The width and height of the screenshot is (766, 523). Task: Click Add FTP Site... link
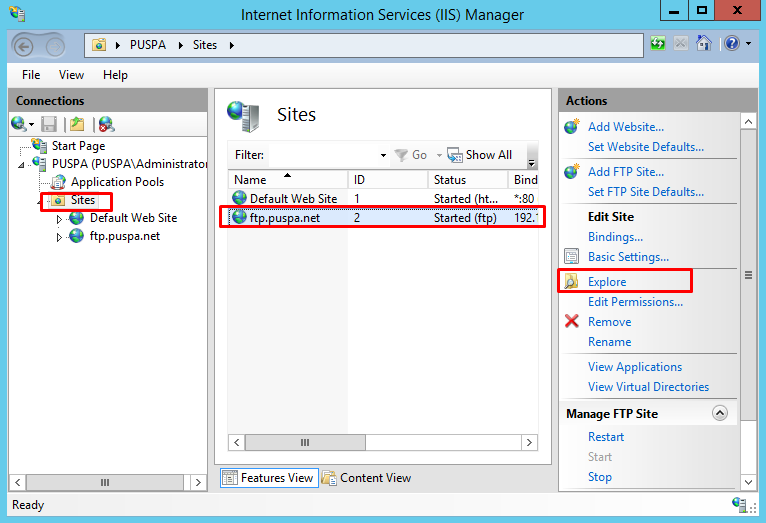[x=626, y=172]
